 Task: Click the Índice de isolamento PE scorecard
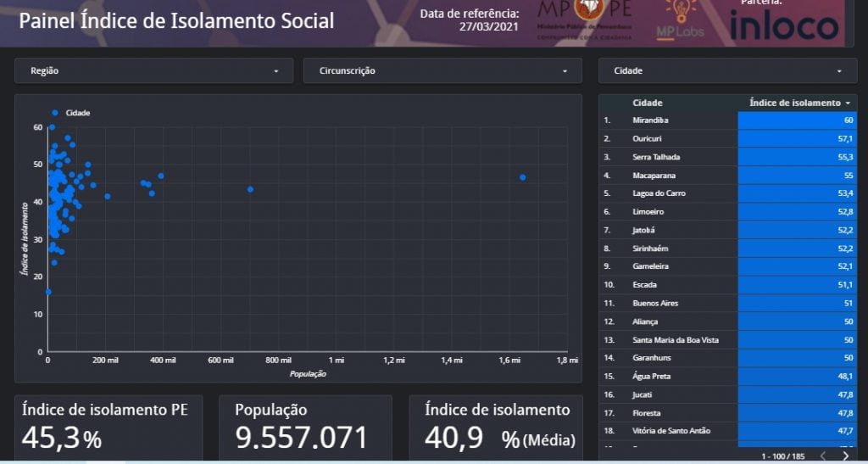pyautogui.click(x=107, y=428)
